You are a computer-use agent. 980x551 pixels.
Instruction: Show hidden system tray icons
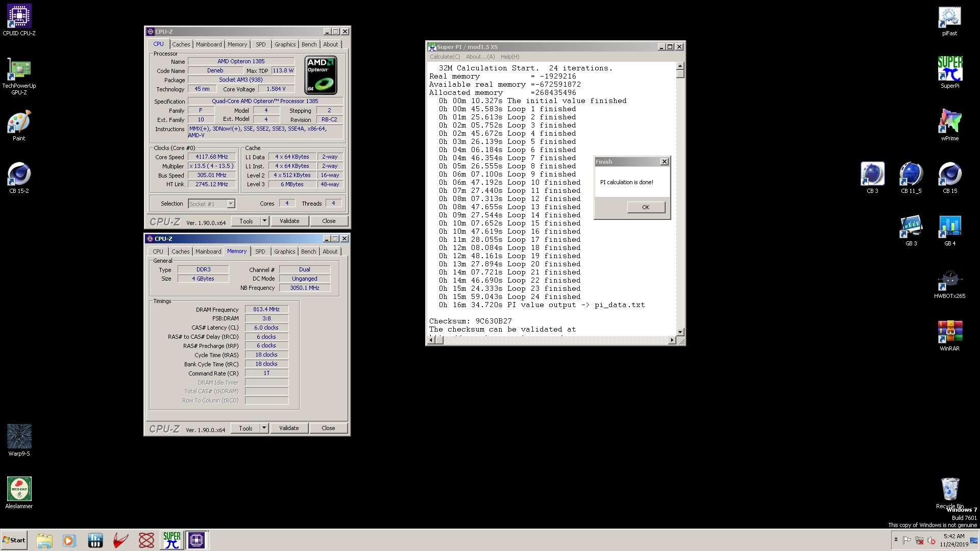(x=896, y=540)
